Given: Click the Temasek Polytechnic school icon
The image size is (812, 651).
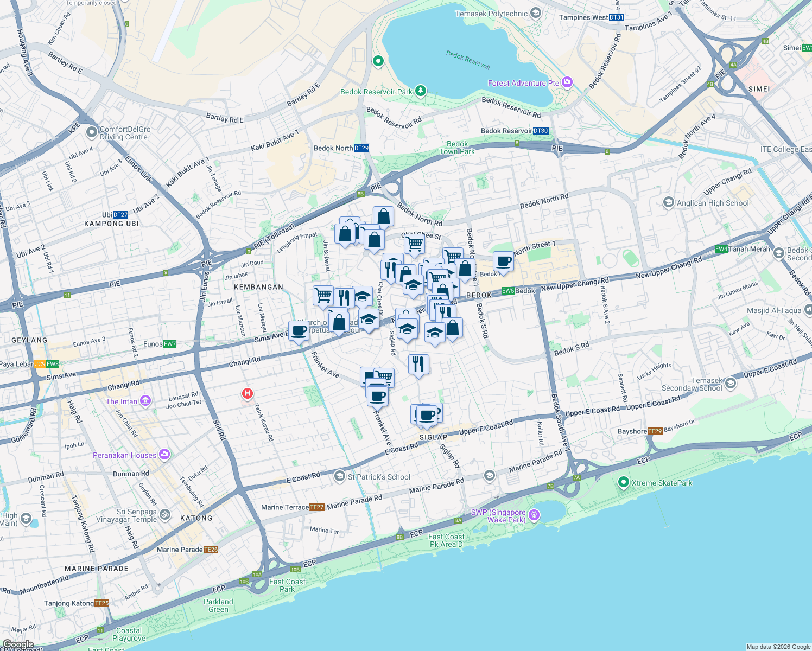Looking at the screenshot, I should [535, 13].
